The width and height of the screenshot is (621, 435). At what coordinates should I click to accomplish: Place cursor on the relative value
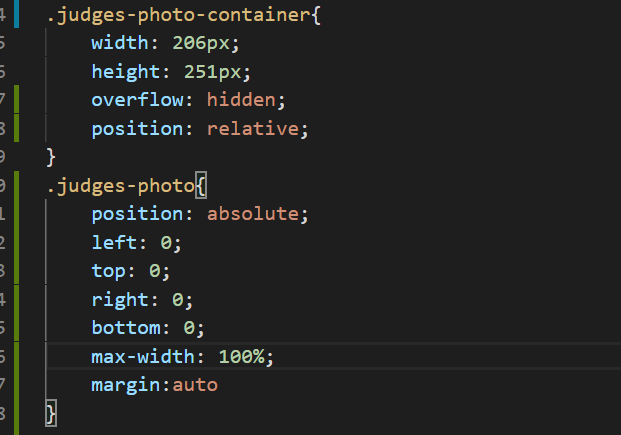[252, 129]
